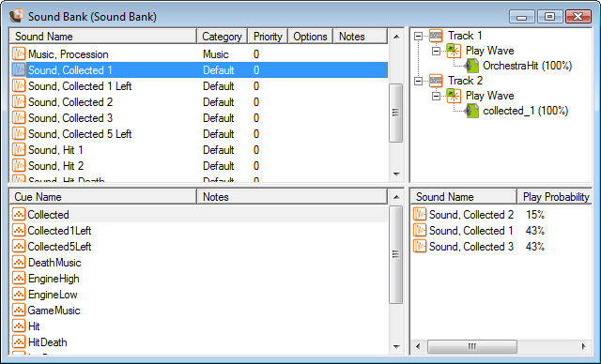601x364 pixels.
Task: Click the Sound, Collected 1 Left icon
Action: pos(19,86)
